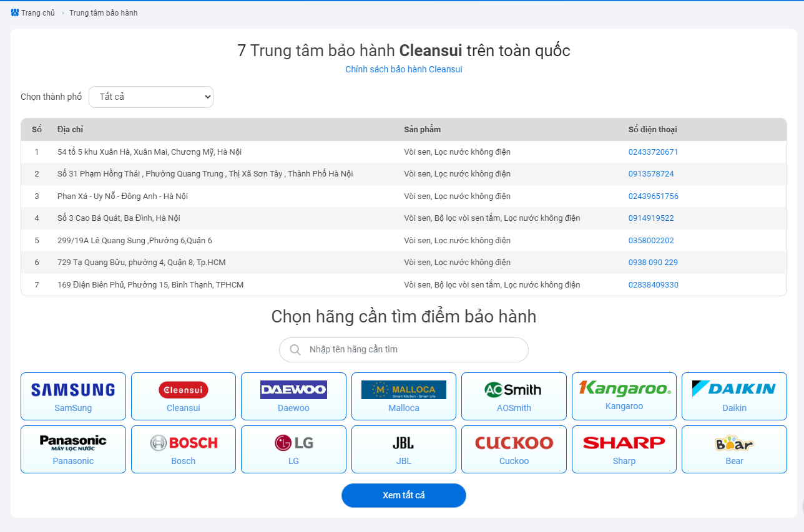Select the Bear brand logo card
The height and width of the screenshot is (532, 804).
coord(734,450)
